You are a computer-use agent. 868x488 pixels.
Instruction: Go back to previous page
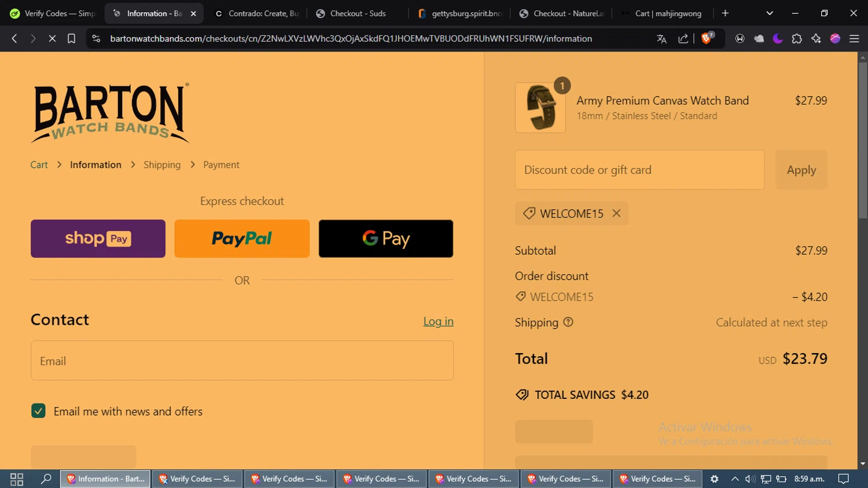14,39
